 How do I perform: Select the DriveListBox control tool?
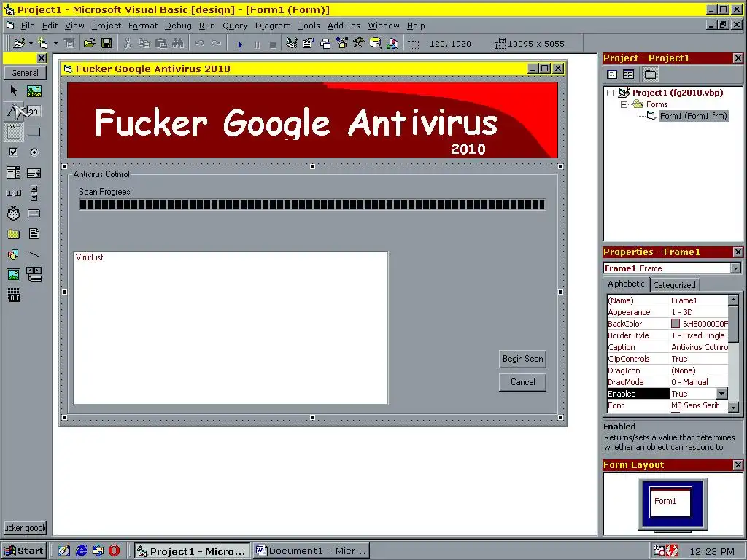[34, 214]
